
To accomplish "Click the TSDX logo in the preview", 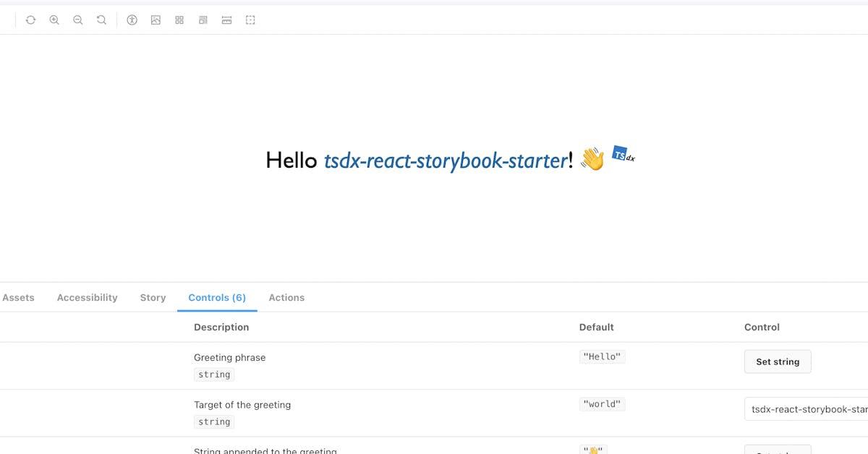I will click(623, 154).
